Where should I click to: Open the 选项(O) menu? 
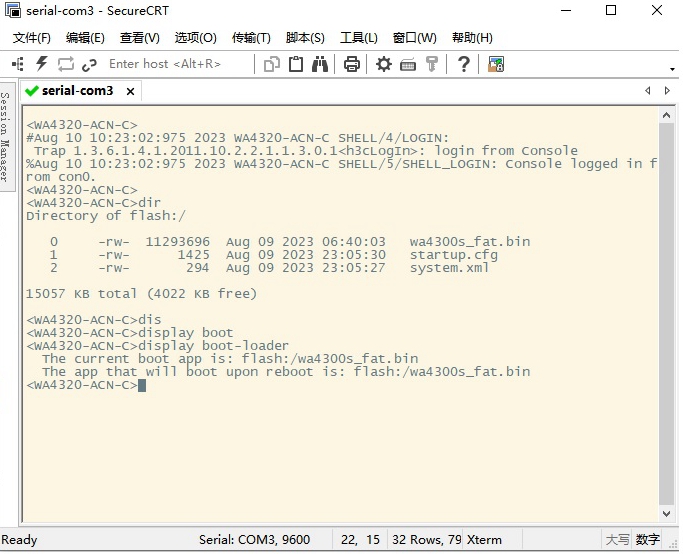pos(195,38)
